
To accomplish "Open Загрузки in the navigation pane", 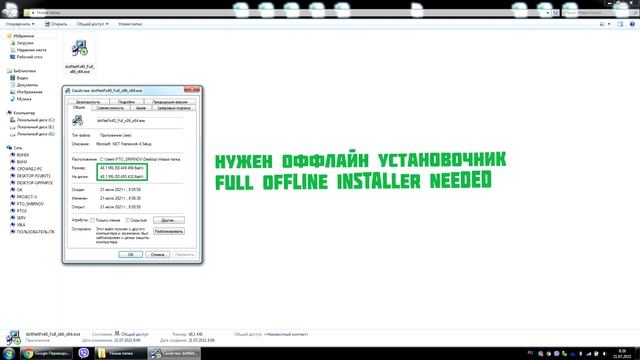I will click(x=25, y=43).
